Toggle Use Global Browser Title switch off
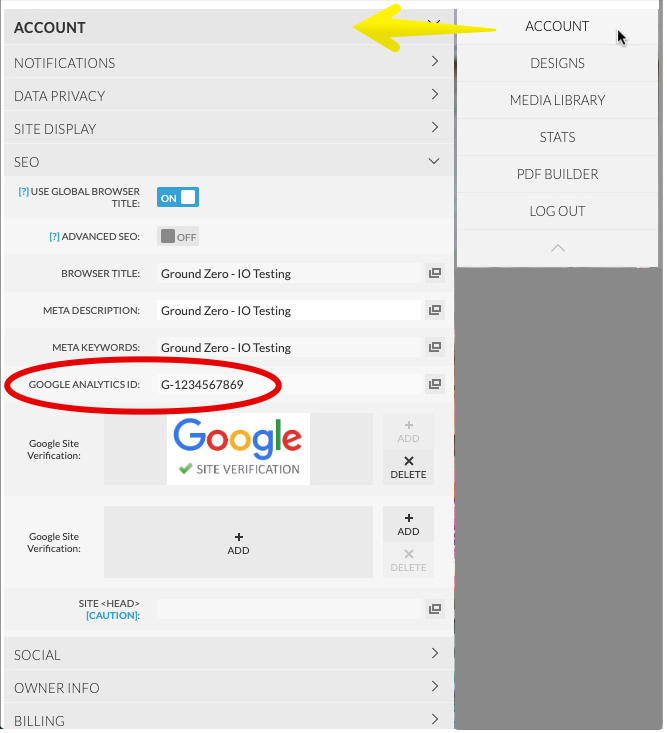 pyautogui.click(x=179, y=198)
